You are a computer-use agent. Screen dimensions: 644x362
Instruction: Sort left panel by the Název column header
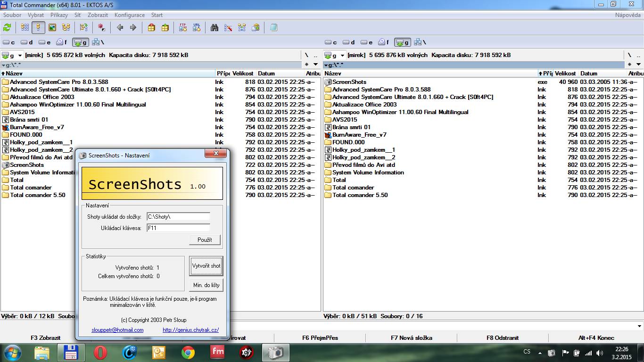point(108,74)
